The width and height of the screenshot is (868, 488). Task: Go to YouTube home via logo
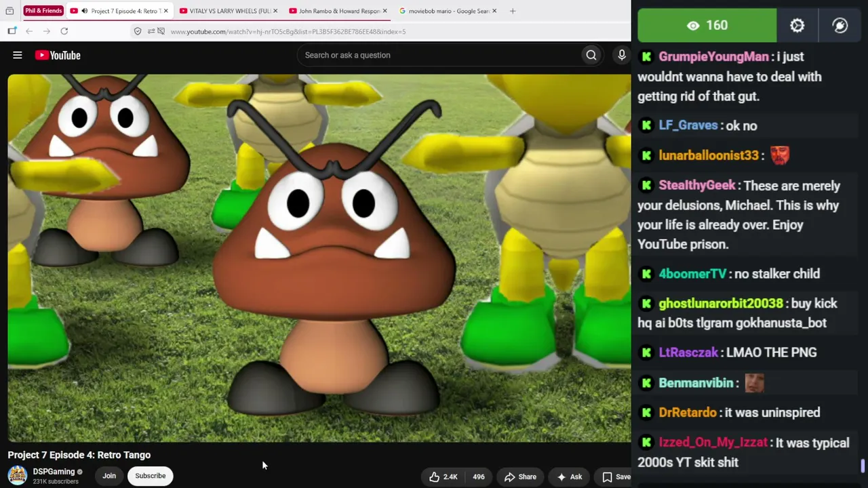[x=58, y=56]
